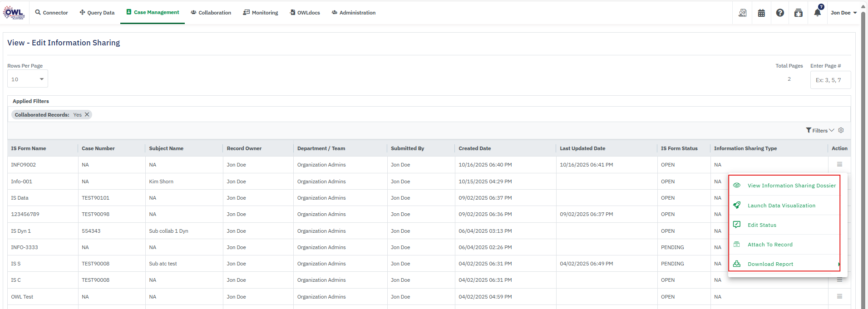Image resolution: width=868 pixels, height=309 pixels.
Task: Click the table settings gear icon
Action: pyautogui.click(x=841, y=130)
